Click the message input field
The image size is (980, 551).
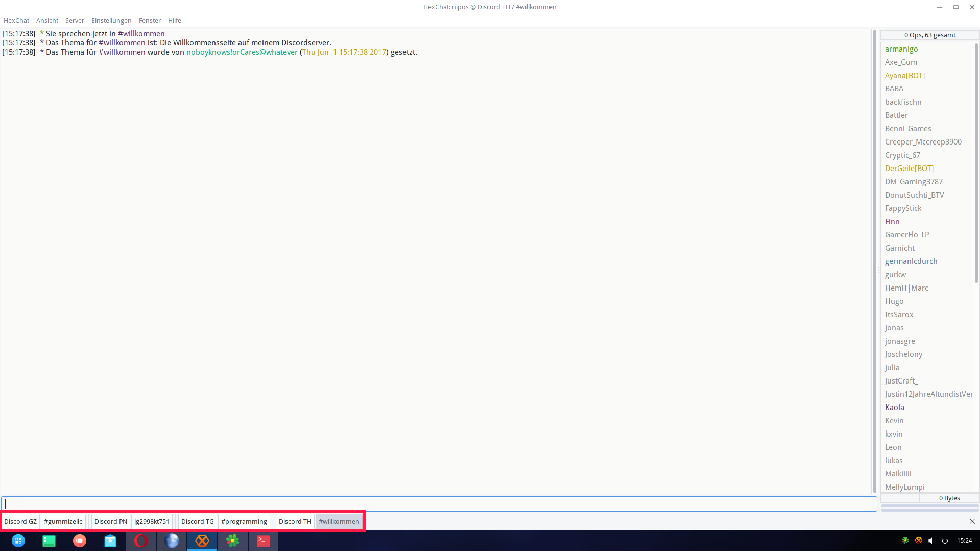[439, 504]
